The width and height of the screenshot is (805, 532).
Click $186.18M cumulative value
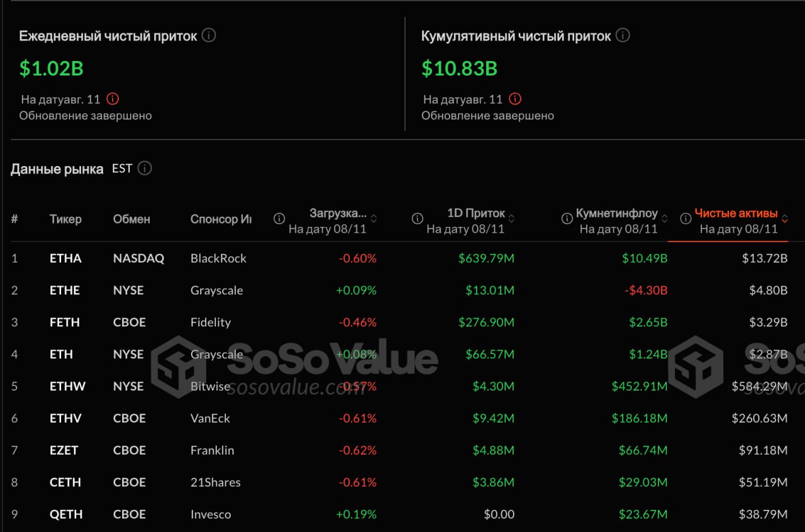tap(640, 418)
